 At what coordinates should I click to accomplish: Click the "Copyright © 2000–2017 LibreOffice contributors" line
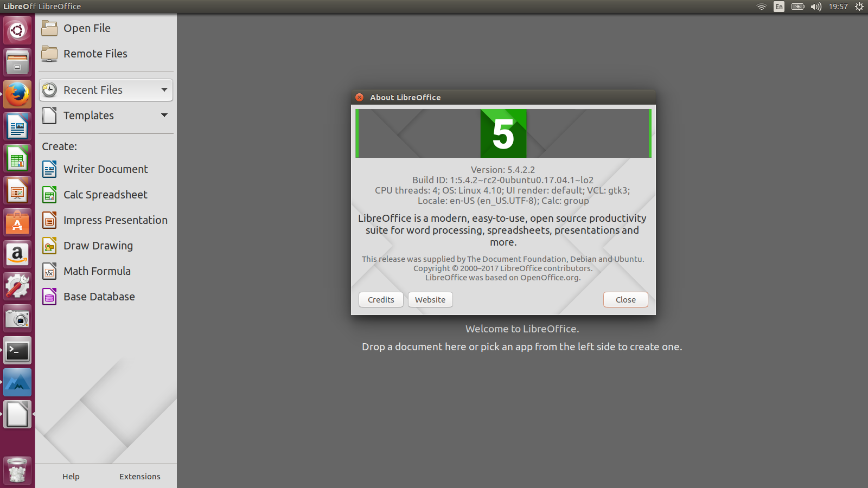coord(503,268)
